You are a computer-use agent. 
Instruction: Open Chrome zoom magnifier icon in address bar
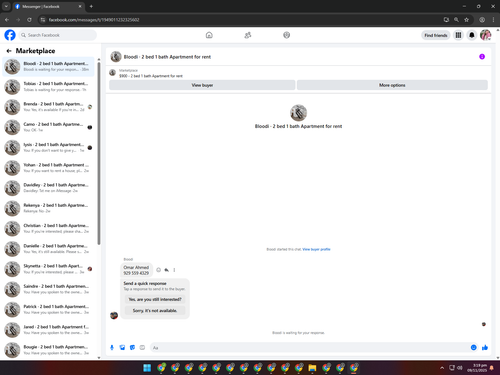tap(456, 20)
